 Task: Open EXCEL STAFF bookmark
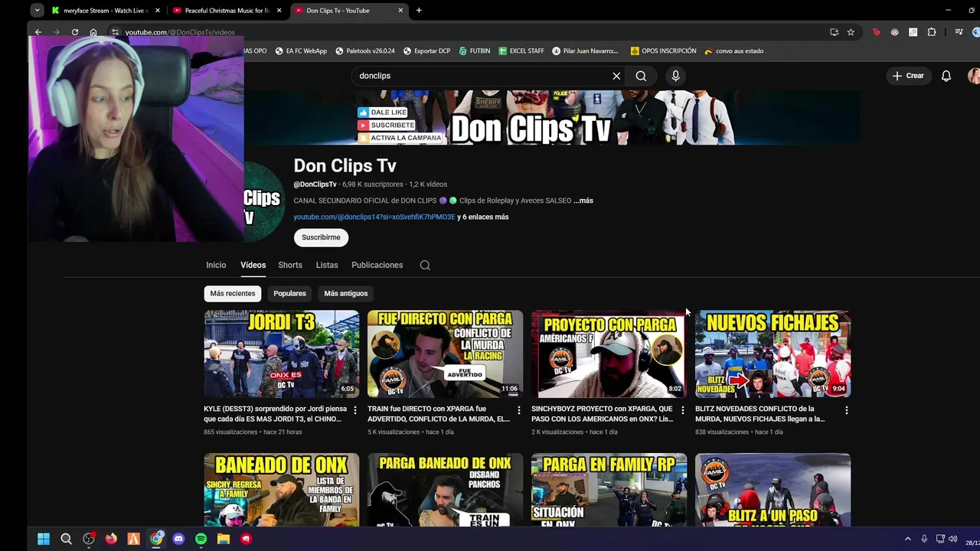[521, 51]
